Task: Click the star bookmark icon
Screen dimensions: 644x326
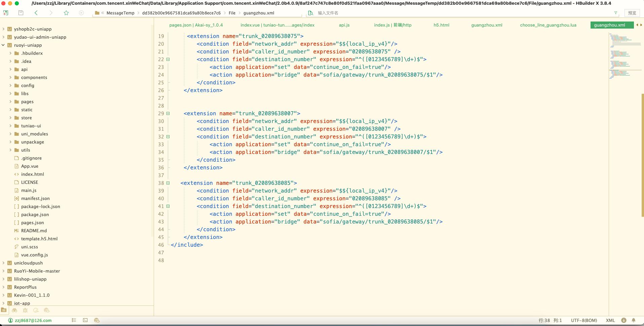Action: 66,13
